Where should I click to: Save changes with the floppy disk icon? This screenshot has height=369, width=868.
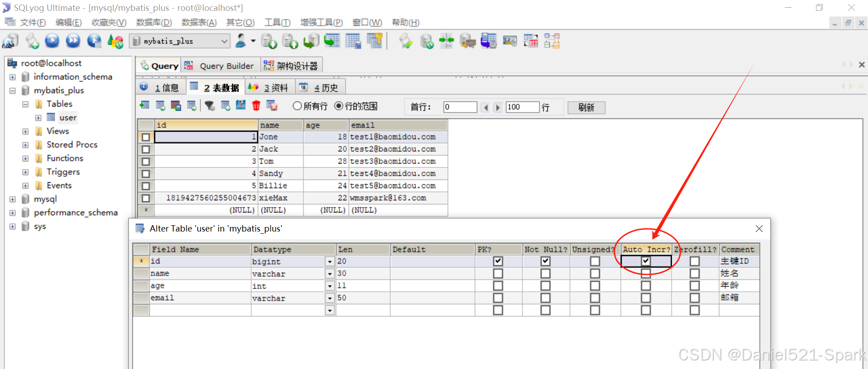[241, 106]
